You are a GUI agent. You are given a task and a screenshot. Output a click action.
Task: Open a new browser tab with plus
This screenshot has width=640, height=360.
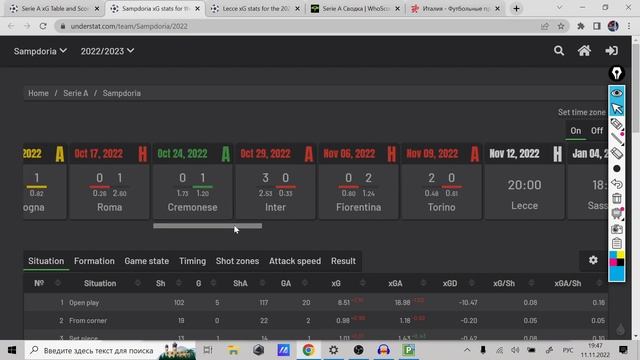point(516,9)
